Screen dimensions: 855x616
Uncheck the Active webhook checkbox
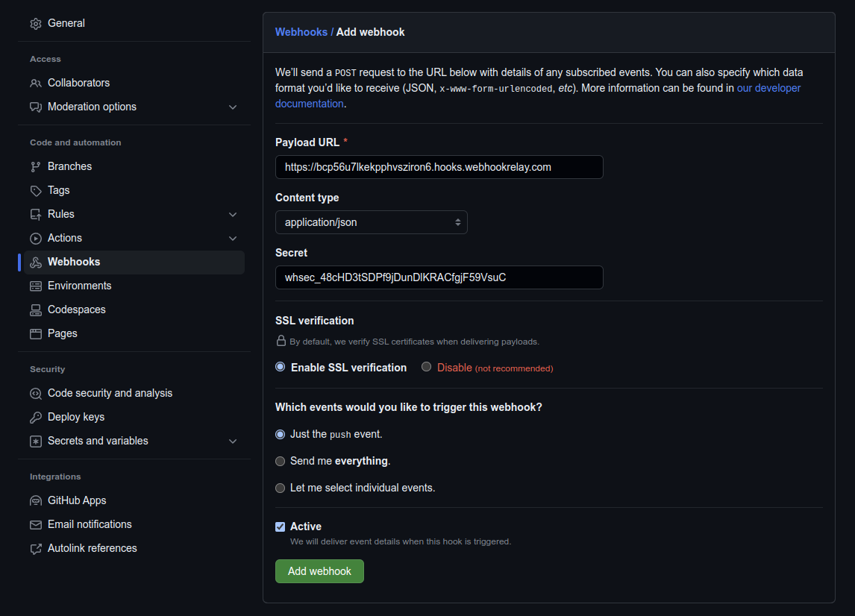point(280,527)
